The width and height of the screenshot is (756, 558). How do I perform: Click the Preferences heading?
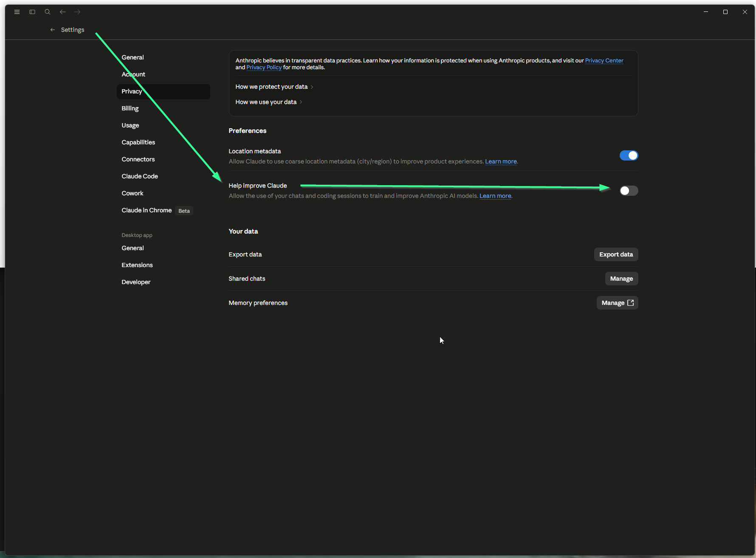point(248,131)
